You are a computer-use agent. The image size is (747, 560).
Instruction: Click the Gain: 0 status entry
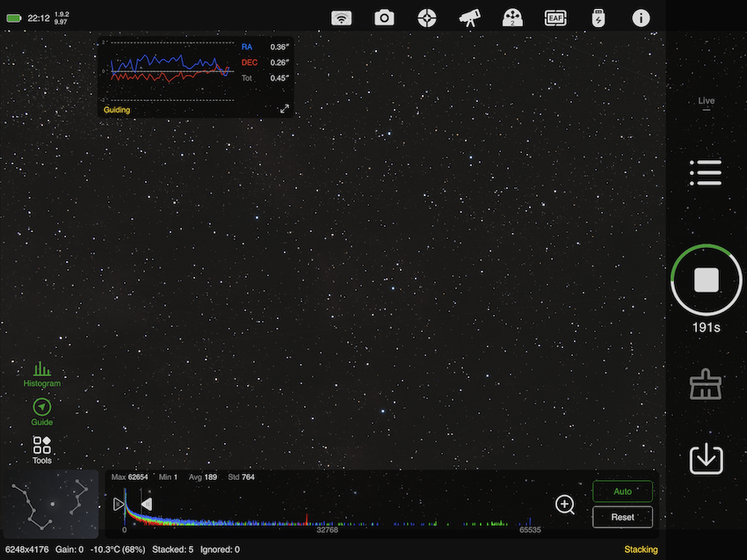69,549
